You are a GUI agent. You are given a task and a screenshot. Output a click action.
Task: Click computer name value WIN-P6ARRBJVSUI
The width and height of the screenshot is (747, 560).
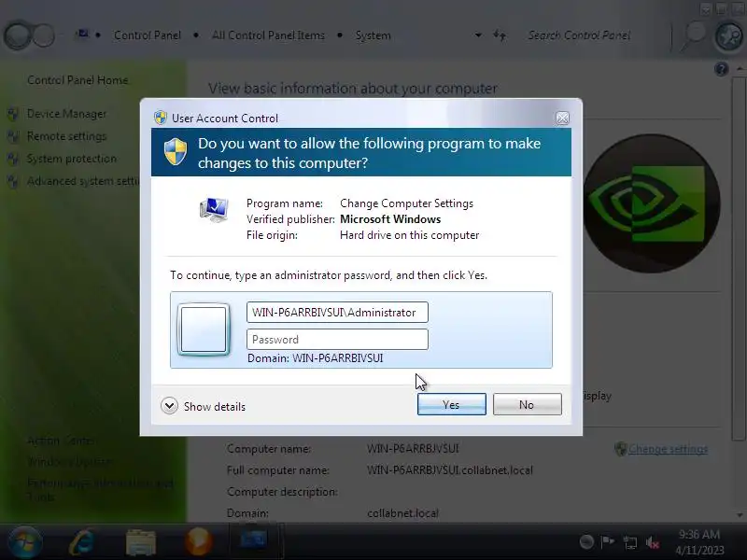pos(413,448)
